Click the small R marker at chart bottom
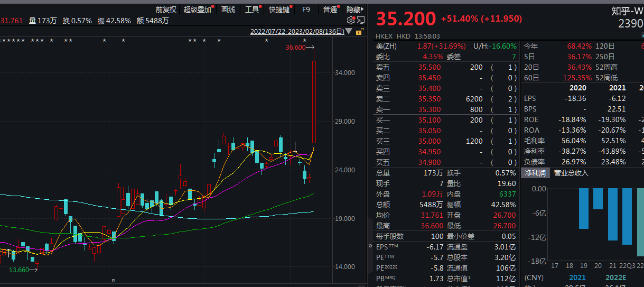This screenshot has width=644, height=287. click(113, 280)
